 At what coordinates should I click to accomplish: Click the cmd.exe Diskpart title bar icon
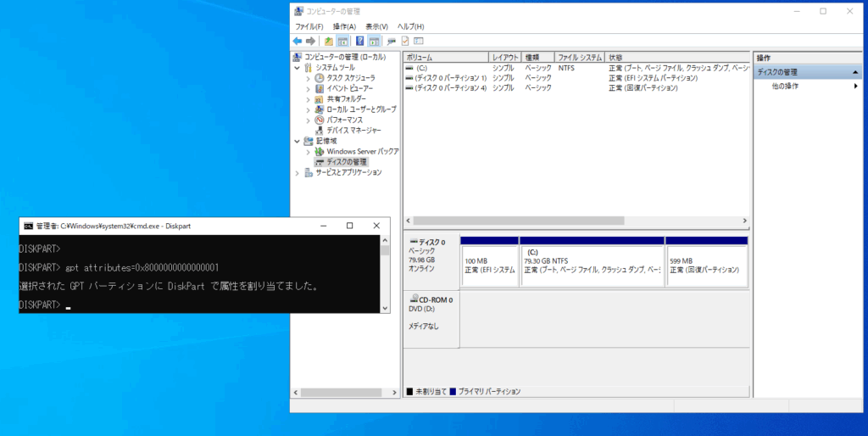pos(28,226)
